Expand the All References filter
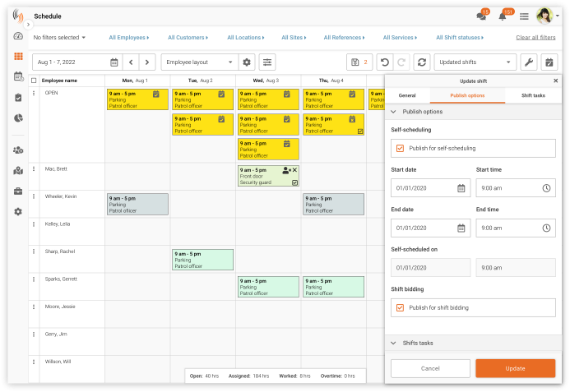The height and width of the screenshot is (392, 570). [x=344, y=38]
